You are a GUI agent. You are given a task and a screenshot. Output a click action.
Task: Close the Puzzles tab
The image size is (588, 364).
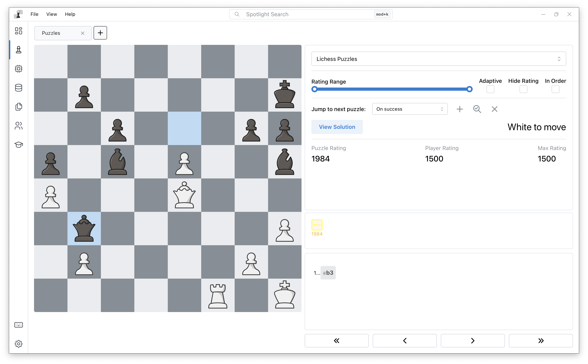tap(83, 33)
